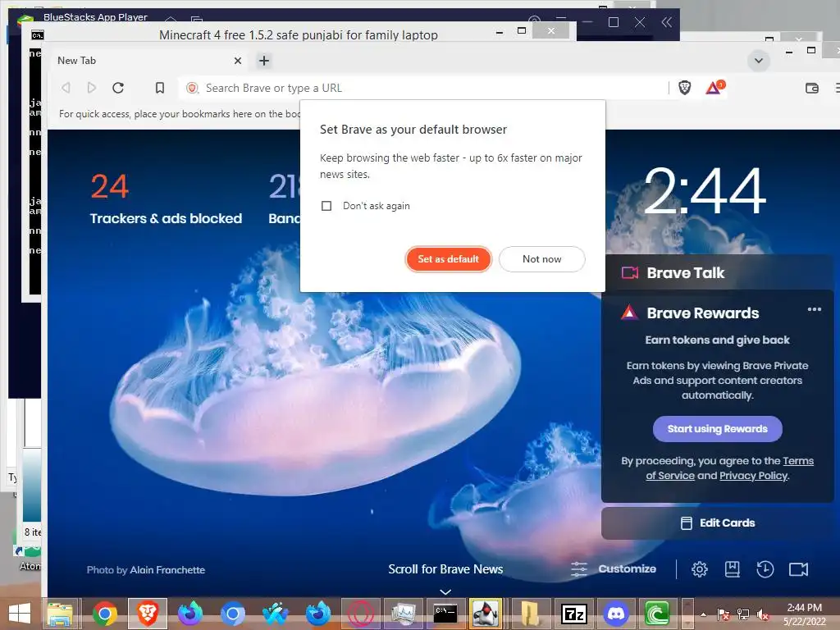The height and width of the screenshot is (630, 840).
Task: Show hidden system tray icons
Action: [x=703, y=614]
